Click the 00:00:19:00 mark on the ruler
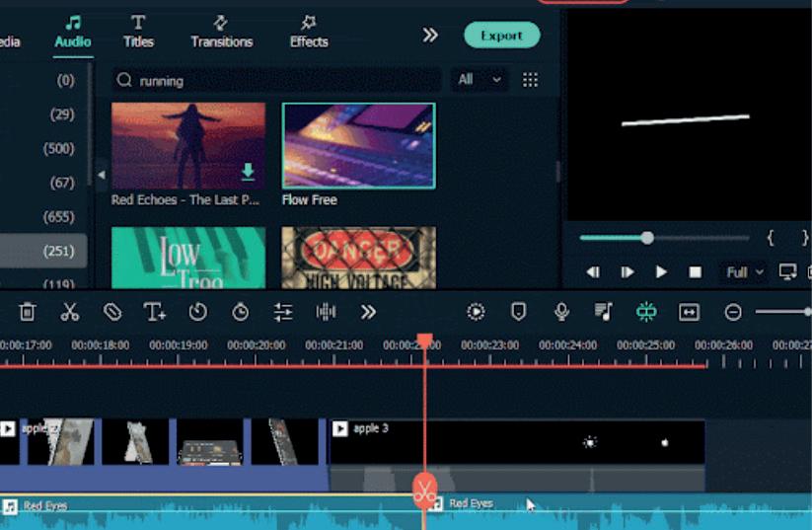The width and height of the screenshot is (812, 530). tap(179, 345)
